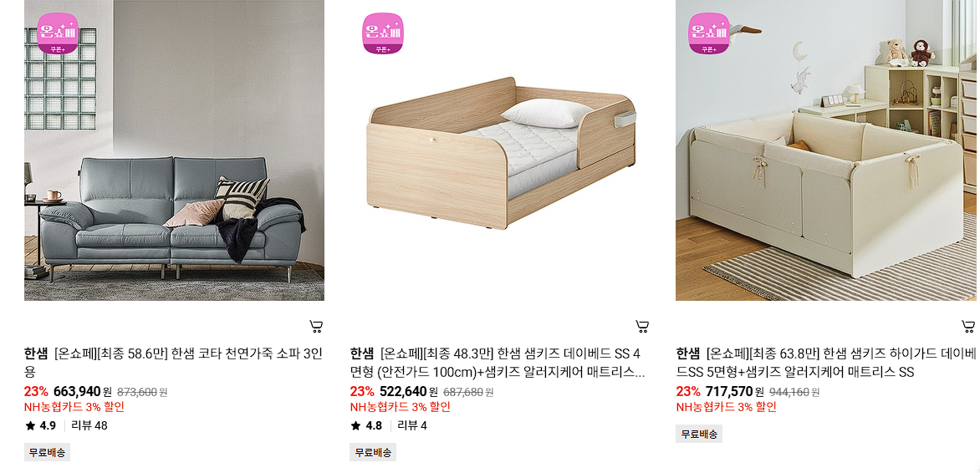Click NH농협카드 3% 할인 under 522,640원

point(400,407)
